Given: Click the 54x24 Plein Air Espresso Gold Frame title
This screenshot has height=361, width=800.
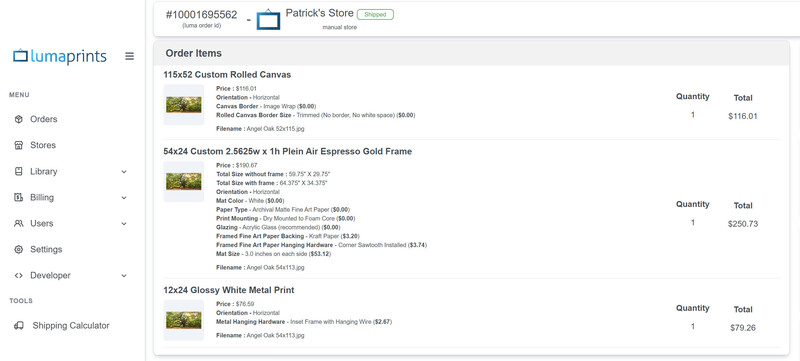Looking at the screenshot, I should 288,151.
